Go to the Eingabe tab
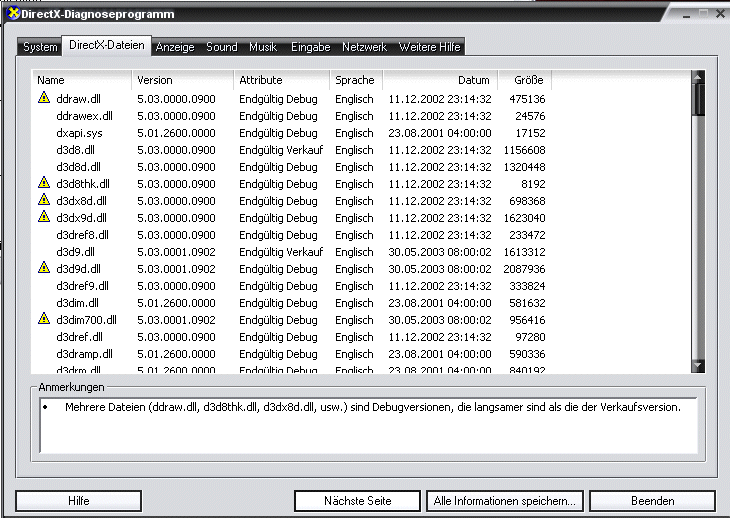Image resolution: width=730 pixels, height=518 pixels. point(311,47)
